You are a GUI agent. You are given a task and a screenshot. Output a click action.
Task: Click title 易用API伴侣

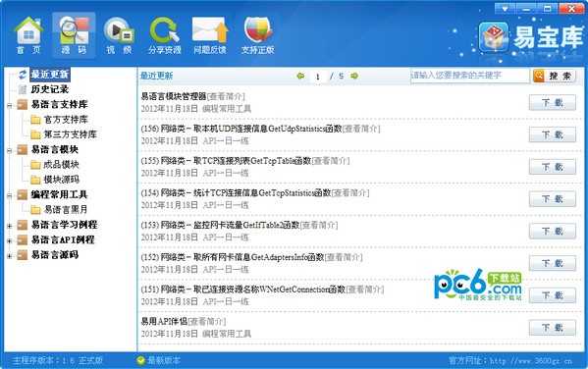tap(164, 321)
